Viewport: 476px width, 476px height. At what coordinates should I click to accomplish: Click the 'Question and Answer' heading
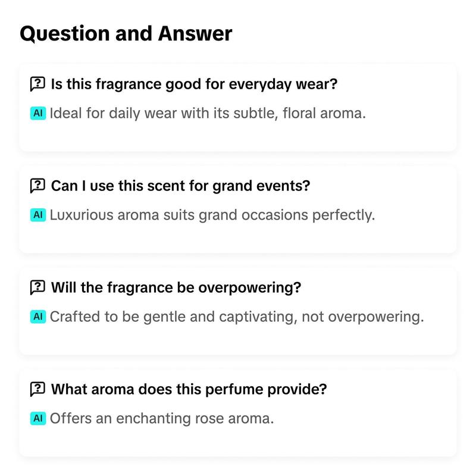(126, 33)
